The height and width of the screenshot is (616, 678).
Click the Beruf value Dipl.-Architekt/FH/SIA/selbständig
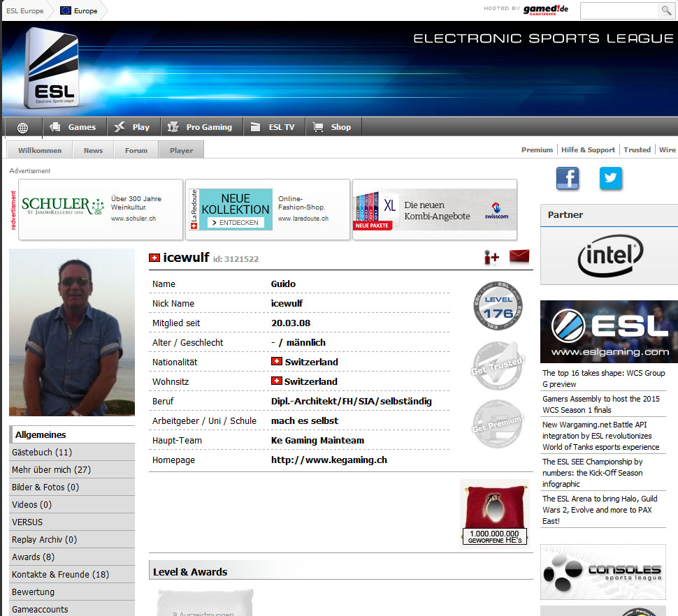351,402
